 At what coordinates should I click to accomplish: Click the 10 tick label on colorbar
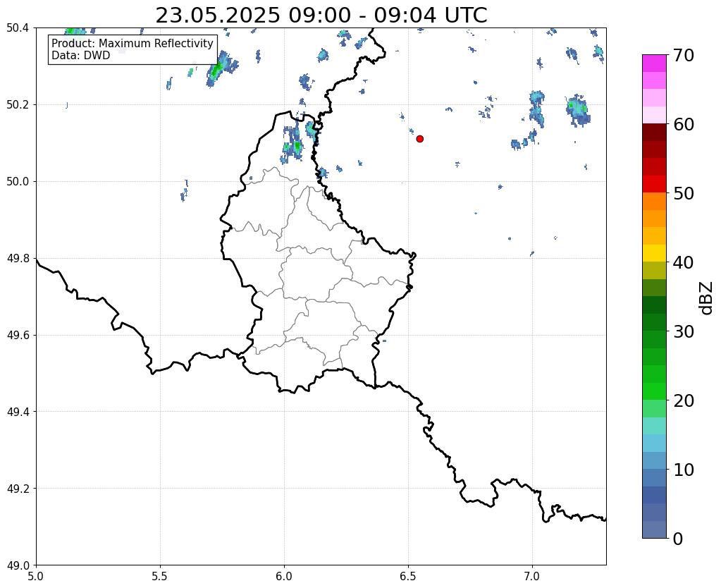tap(684, 470)
